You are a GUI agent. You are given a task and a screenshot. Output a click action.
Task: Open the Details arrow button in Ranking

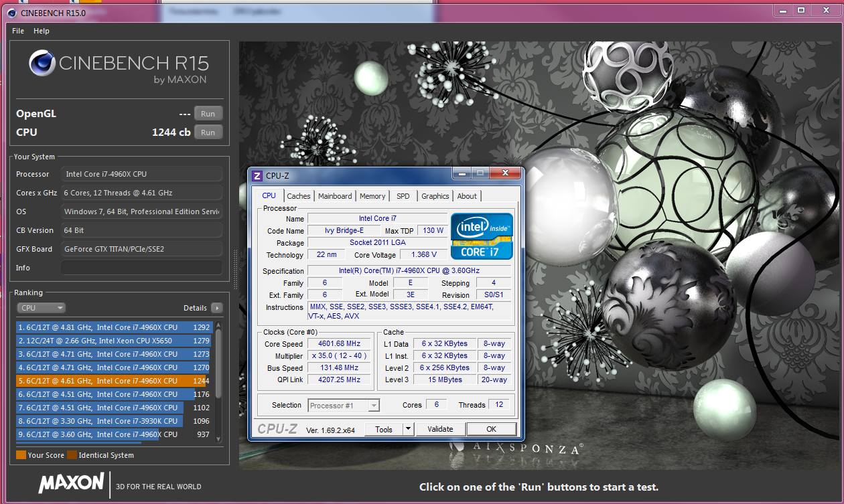[216, 308]
